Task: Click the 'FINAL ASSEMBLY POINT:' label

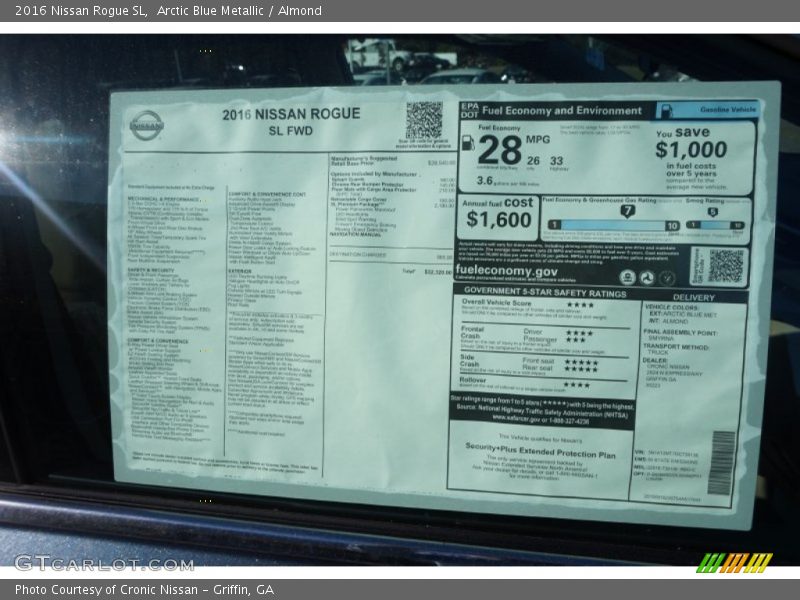Action: coord(680,332)
